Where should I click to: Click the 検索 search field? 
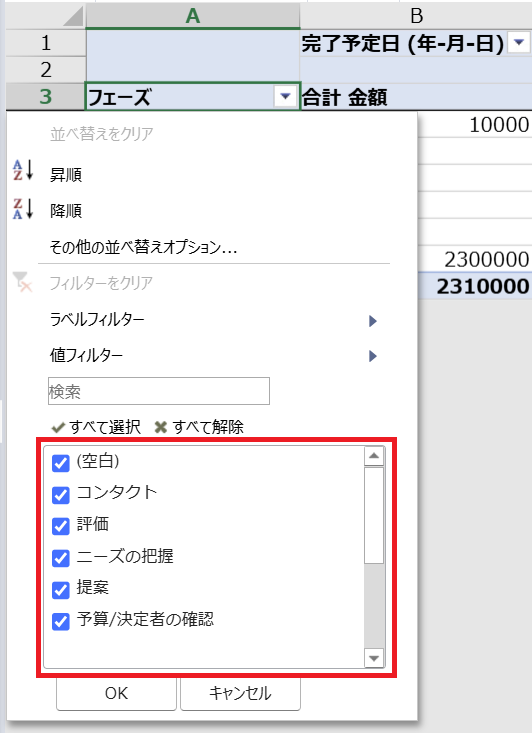159,391
